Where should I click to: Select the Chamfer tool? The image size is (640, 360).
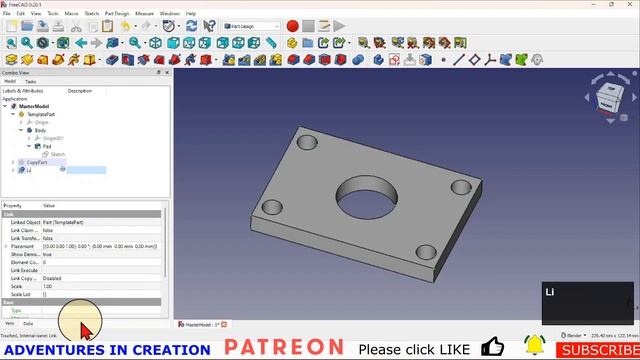[x=309, y=60]
